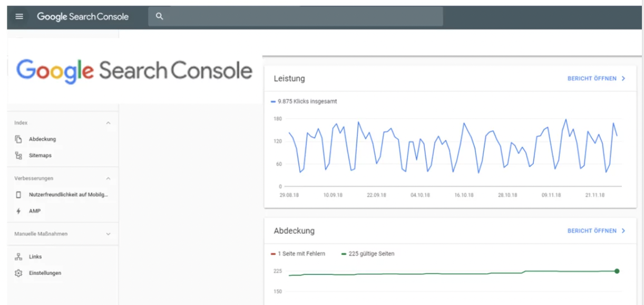Click the 09.11.18 date axis label
644x305 pixels.
(x=552, y=195)
